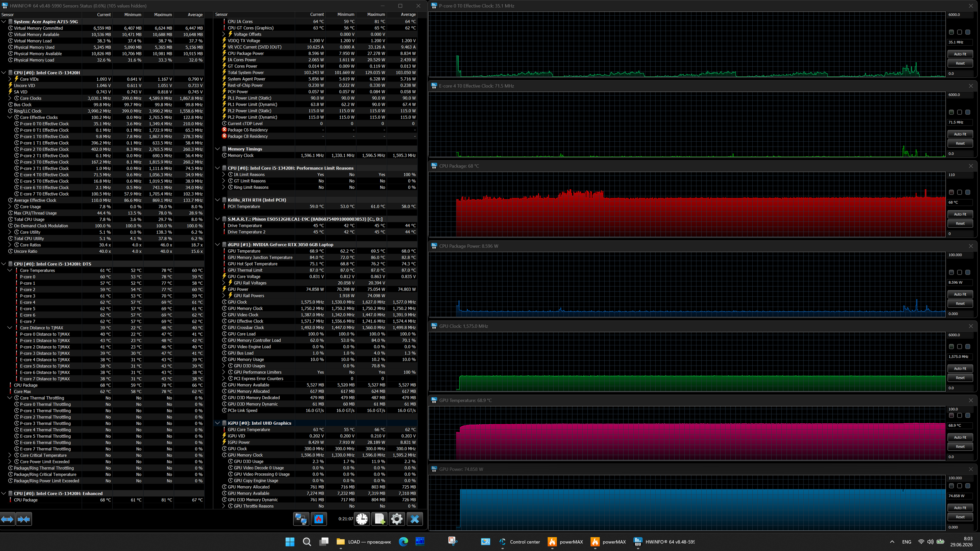Expand the Voltage Offsets row
The height and width of the screenshot is (551, 980).
(224, 34)
